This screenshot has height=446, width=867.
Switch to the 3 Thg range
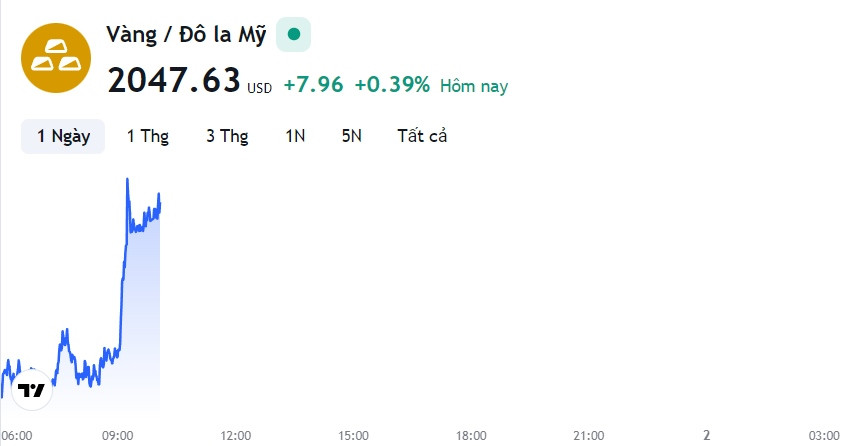(x=227, y=136)
